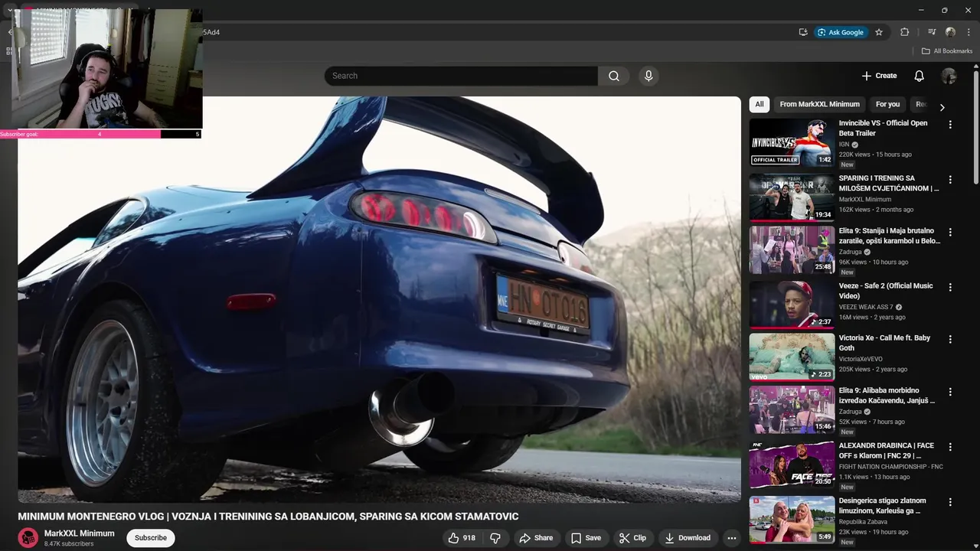This screenshot has height=551, width=980.
Task: Dislike the video with thumbs-down icon
Action: (x=495, y=538)
